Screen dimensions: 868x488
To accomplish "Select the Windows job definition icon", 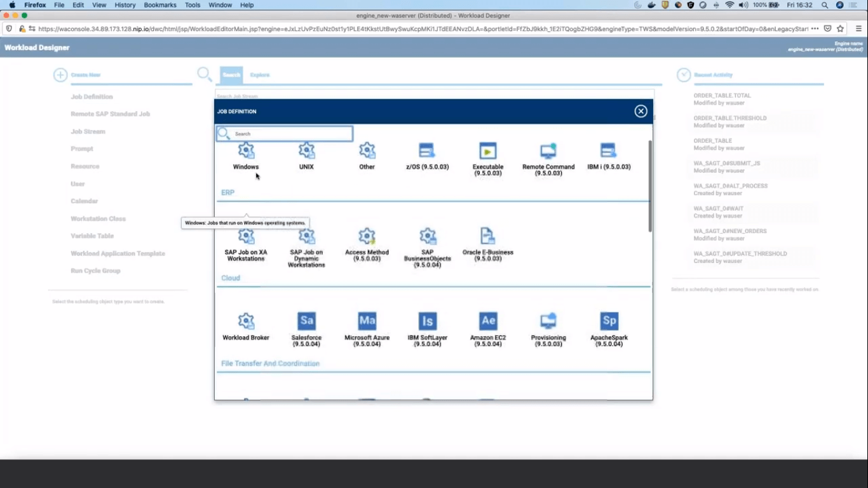I will (x=246, y=152).
